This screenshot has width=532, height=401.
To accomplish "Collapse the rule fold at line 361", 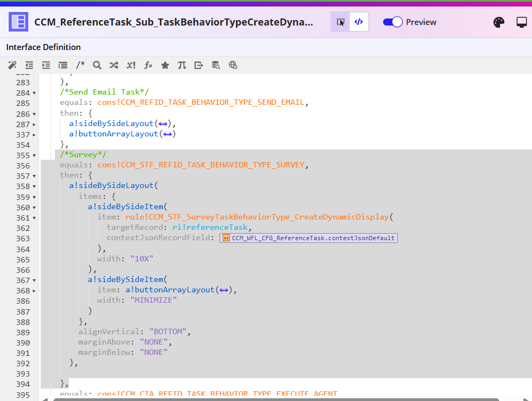I will (x=34, y=218).
